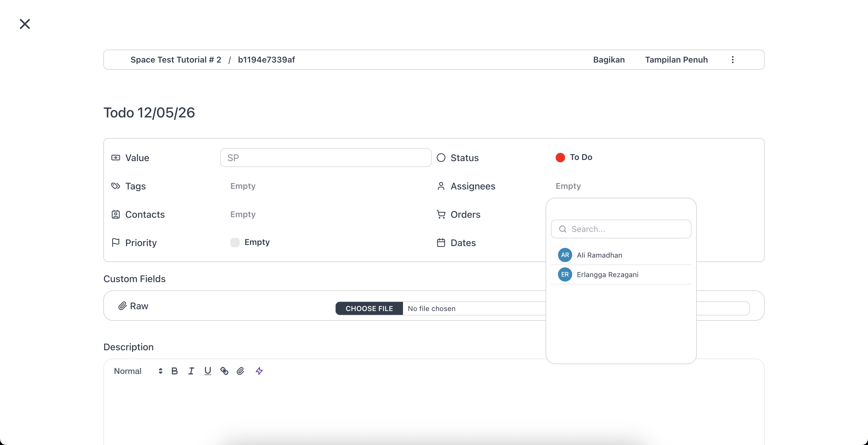Open Tampilan Penuh full view

point(676,60)
